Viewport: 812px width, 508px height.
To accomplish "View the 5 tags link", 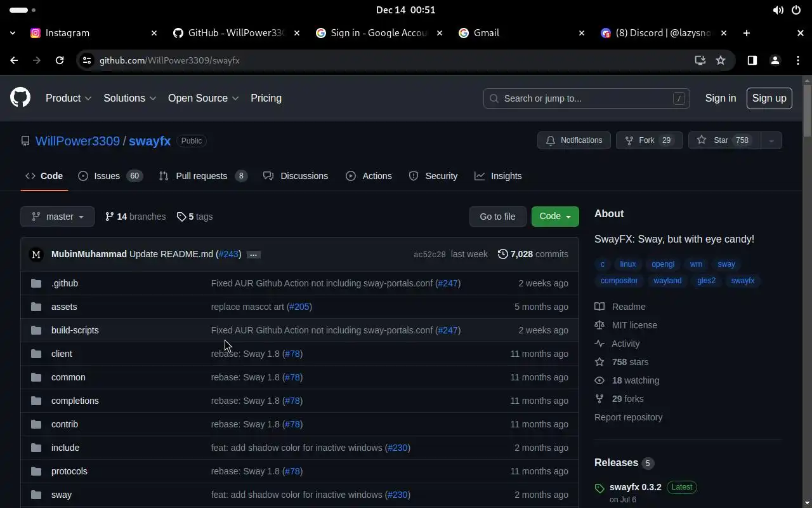I will (x=194, y=217).
